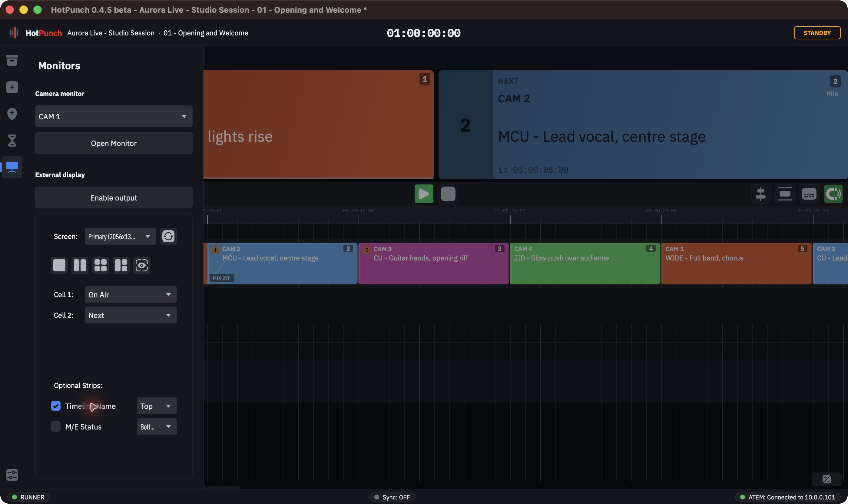Choose the single-cell display layout
The image size is (848, 504).
(x=59, y=265)
